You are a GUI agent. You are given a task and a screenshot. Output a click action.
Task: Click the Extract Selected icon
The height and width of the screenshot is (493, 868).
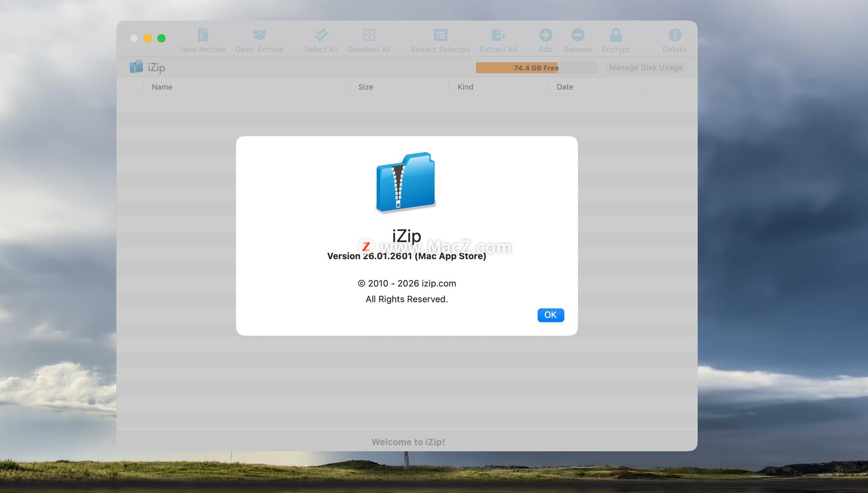tap(440, 35)
